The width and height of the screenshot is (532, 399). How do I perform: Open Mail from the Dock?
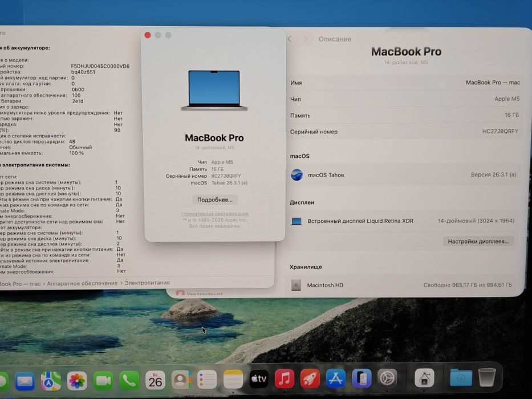coord(25,381)
